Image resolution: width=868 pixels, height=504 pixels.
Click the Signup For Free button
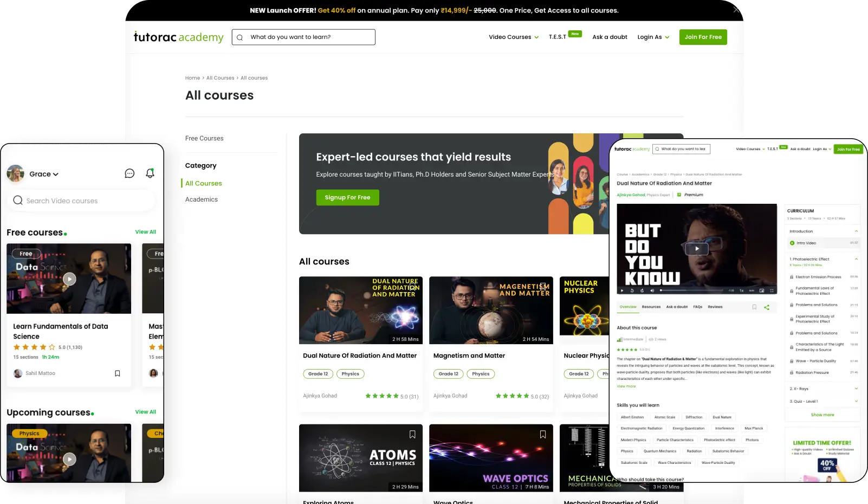[348, 198]
